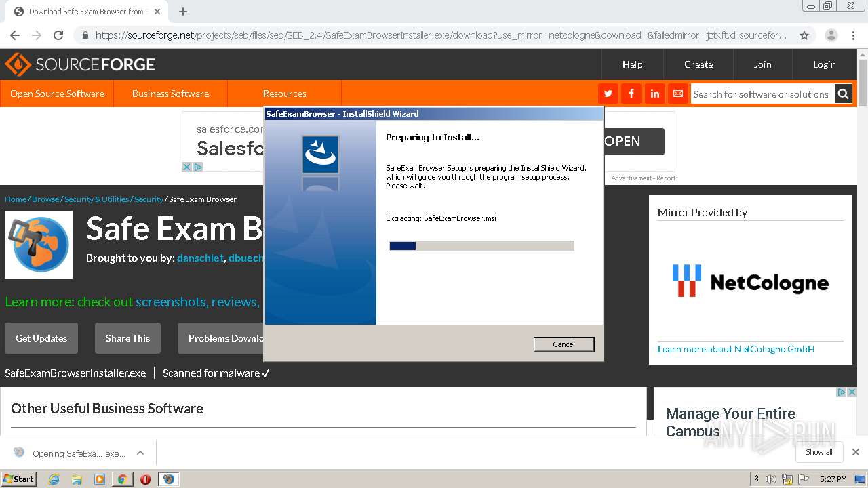
Task: Show hidden tray icons arrow
Action: tap(756, 479)
